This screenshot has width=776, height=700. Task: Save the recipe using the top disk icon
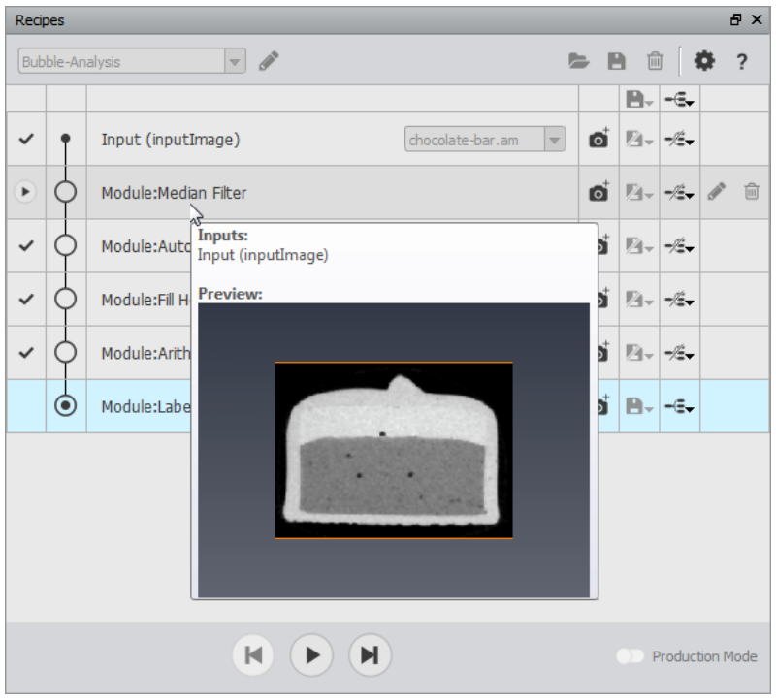616,61
